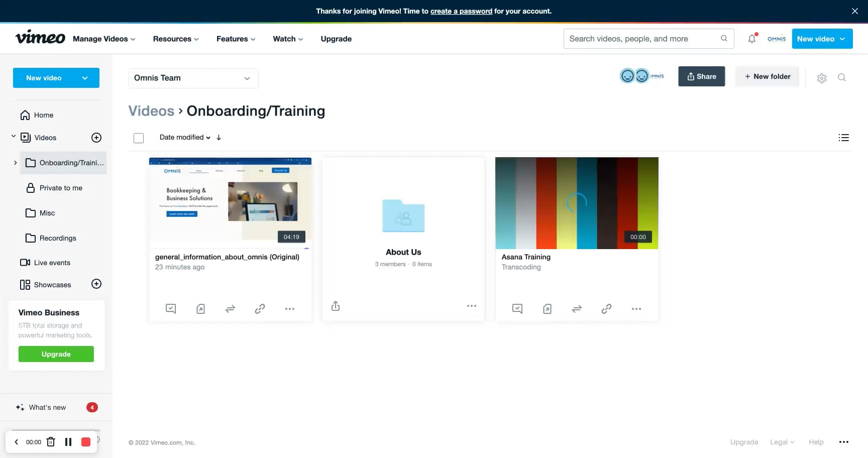This screenshot has width=868, height=458.
Task: Open Legal dropdown in footer
Action: [782, 442]
